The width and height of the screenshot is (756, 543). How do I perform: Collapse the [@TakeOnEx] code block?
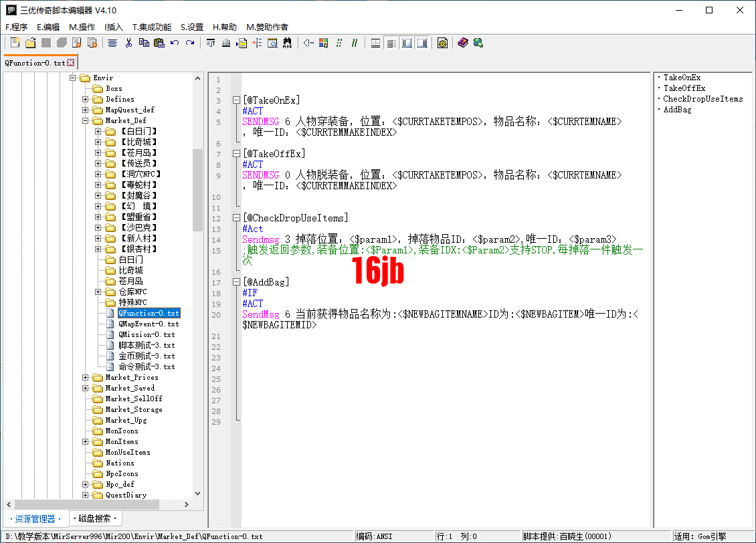(x=236, y=100)
